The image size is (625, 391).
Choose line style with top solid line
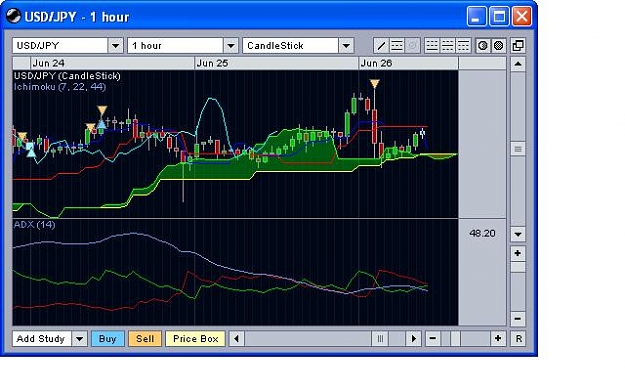click(x=463, y=46)
